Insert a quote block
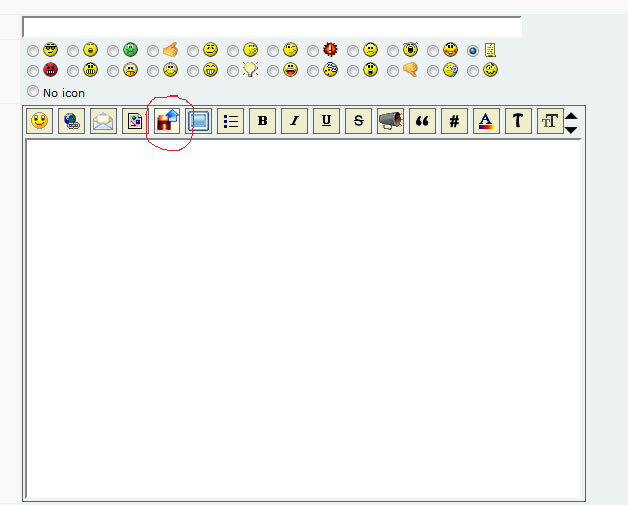The width and height of the screenshot is (628, 505). coord(422,121)
